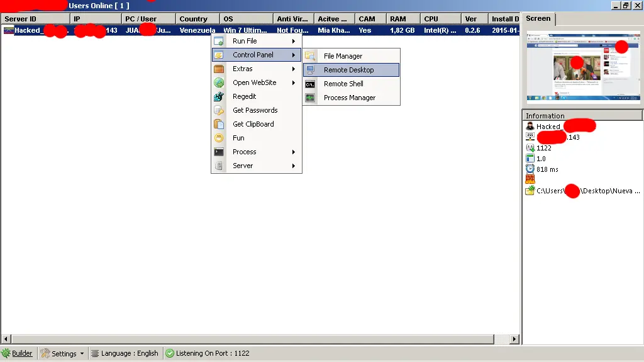Sort by RAM column header

(x=403, y=19)
